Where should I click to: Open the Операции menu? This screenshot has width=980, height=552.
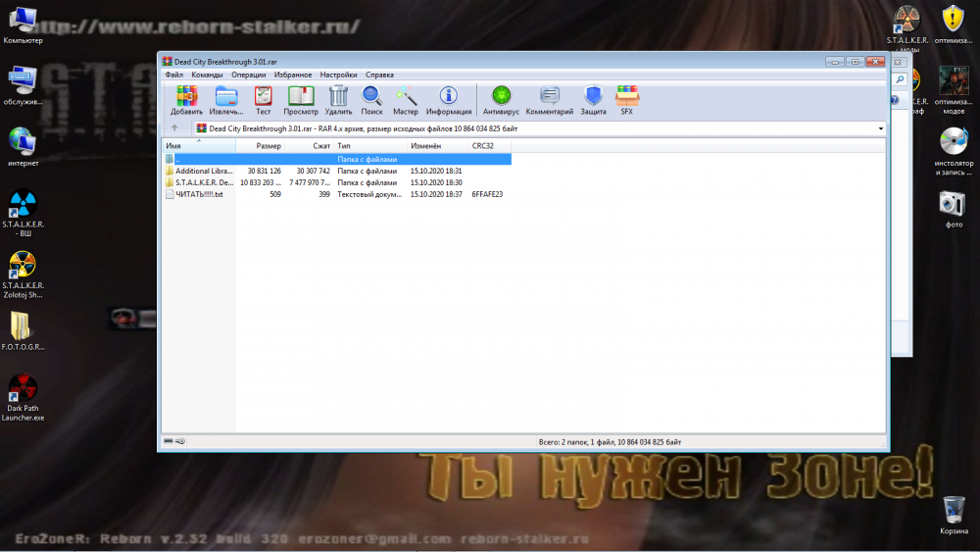pos(248,75)
